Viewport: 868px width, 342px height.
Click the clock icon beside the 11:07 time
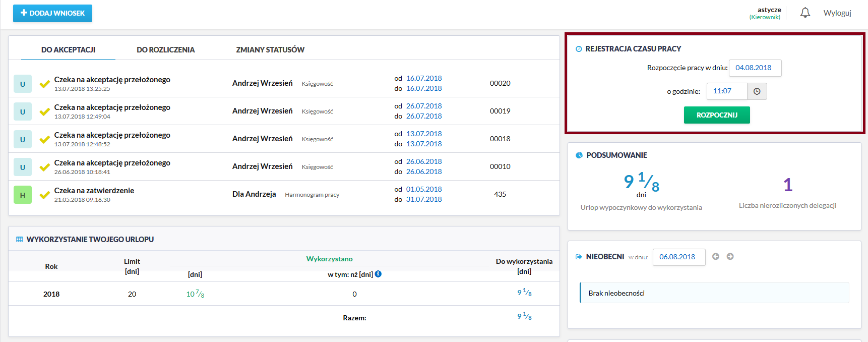tap(757, 91)
